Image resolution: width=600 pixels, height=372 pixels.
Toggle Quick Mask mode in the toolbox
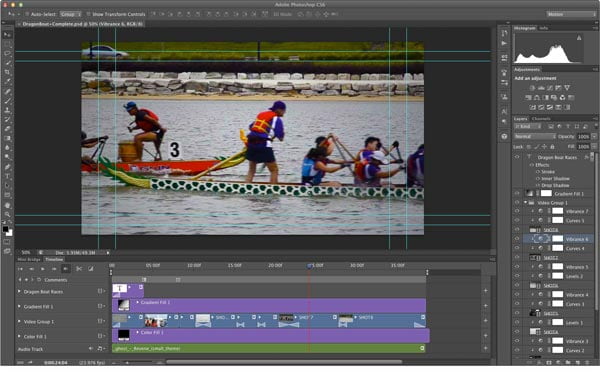point(7,242)
